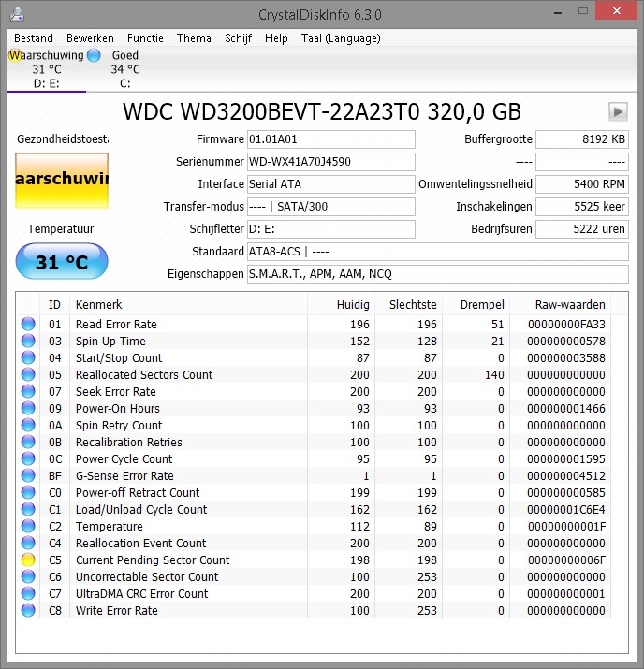
Task: Click the disk model title WDC WD3200BEVT
Action: coord(322,111)
